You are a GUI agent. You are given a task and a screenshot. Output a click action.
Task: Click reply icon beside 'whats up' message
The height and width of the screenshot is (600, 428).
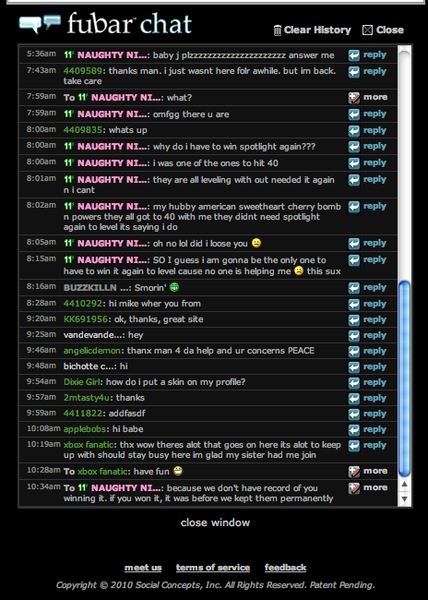click(354, 130)
